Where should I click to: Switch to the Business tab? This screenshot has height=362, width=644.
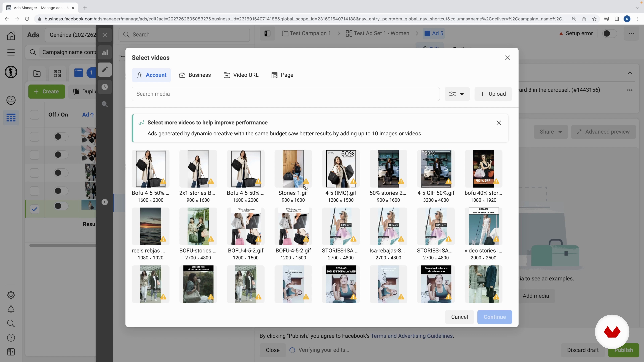[195, 75]
